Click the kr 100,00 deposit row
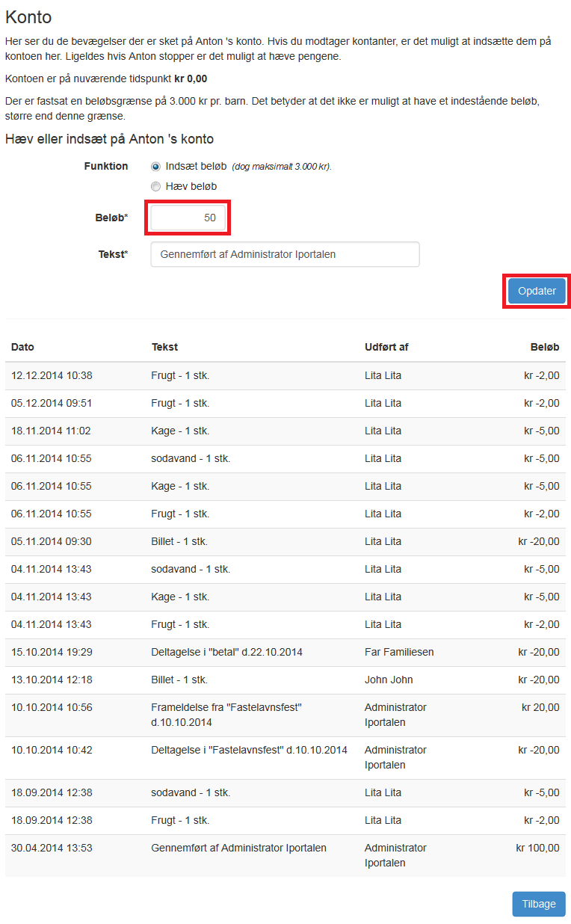 (285, 855)
